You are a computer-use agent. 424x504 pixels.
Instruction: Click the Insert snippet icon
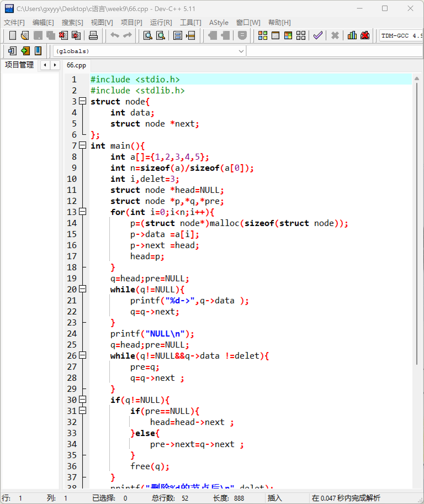tap(12, 51)
